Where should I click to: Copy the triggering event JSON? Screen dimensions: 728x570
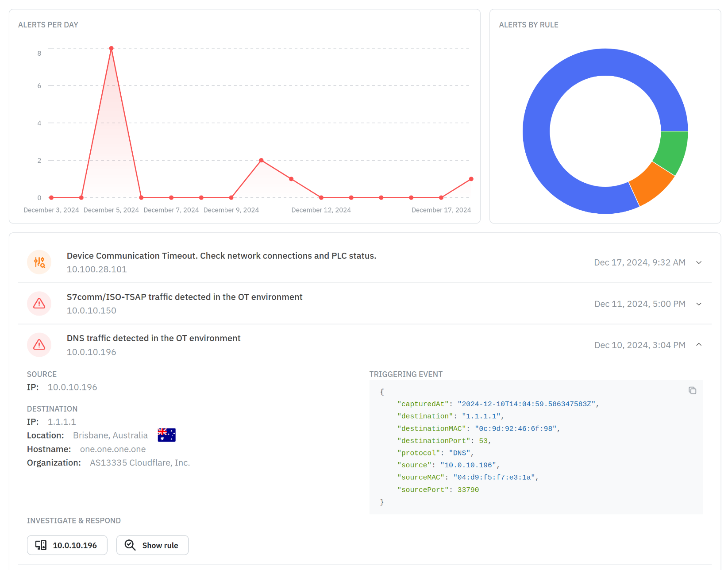(x=692, y=390)
